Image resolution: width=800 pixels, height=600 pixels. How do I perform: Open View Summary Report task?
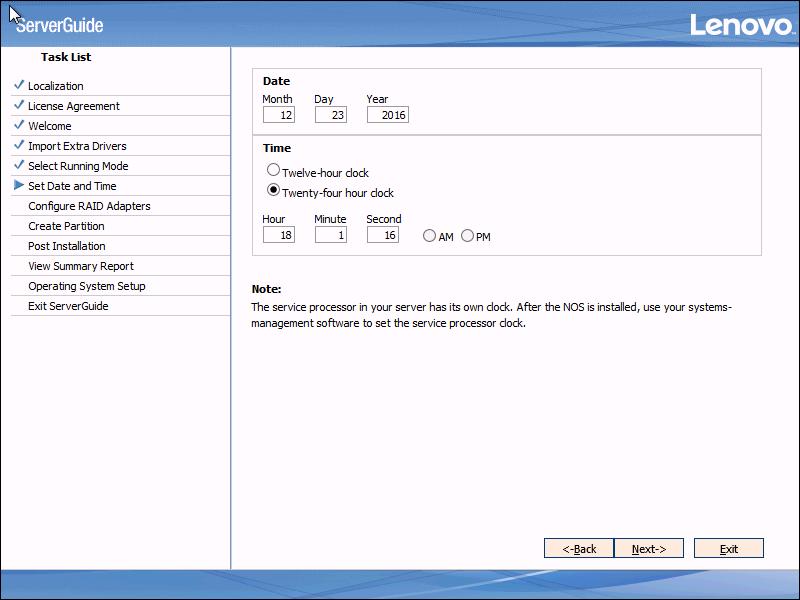(83, 265)
